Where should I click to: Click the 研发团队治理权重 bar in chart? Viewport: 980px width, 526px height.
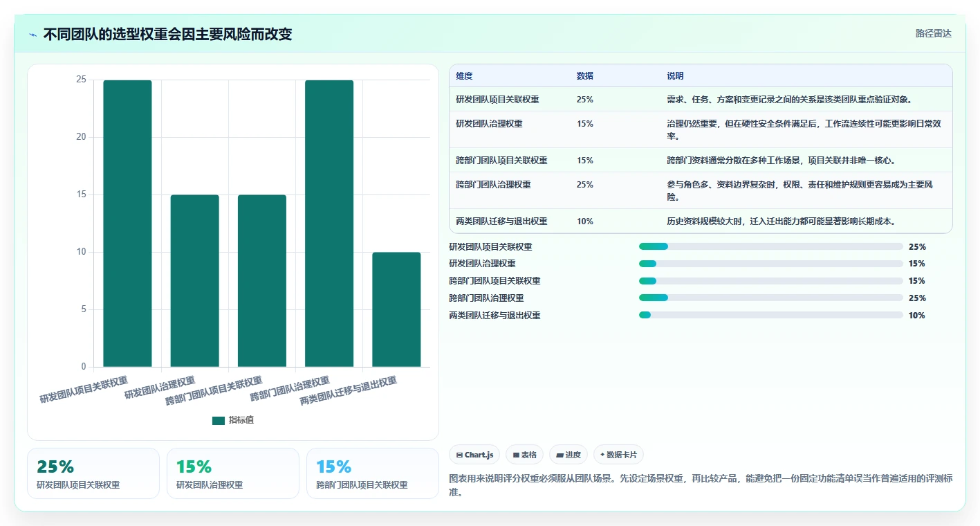pos(195,281)
